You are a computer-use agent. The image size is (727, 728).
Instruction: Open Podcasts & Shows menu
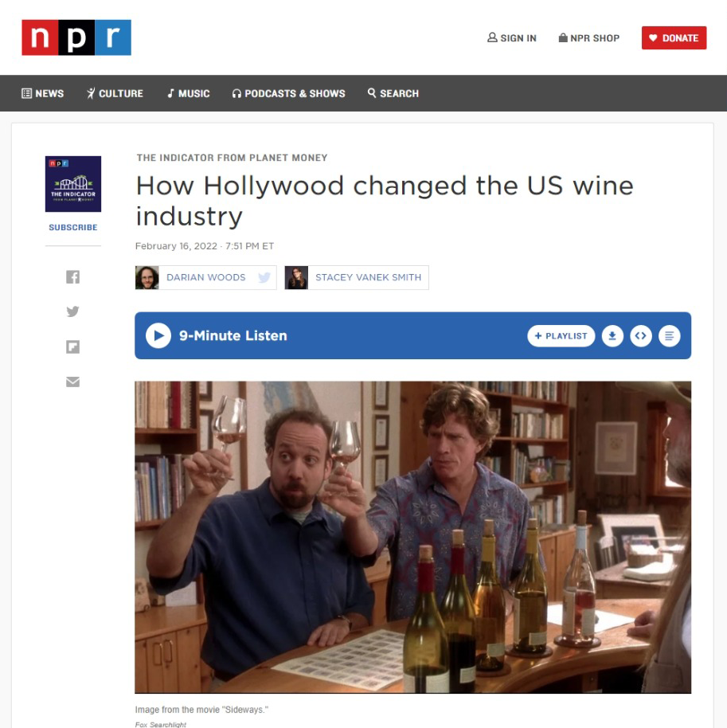(288, 93)
